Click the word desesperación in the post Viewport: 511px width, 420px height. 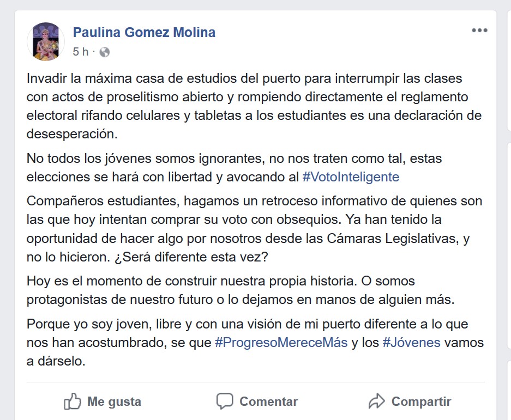coord(71,134)
